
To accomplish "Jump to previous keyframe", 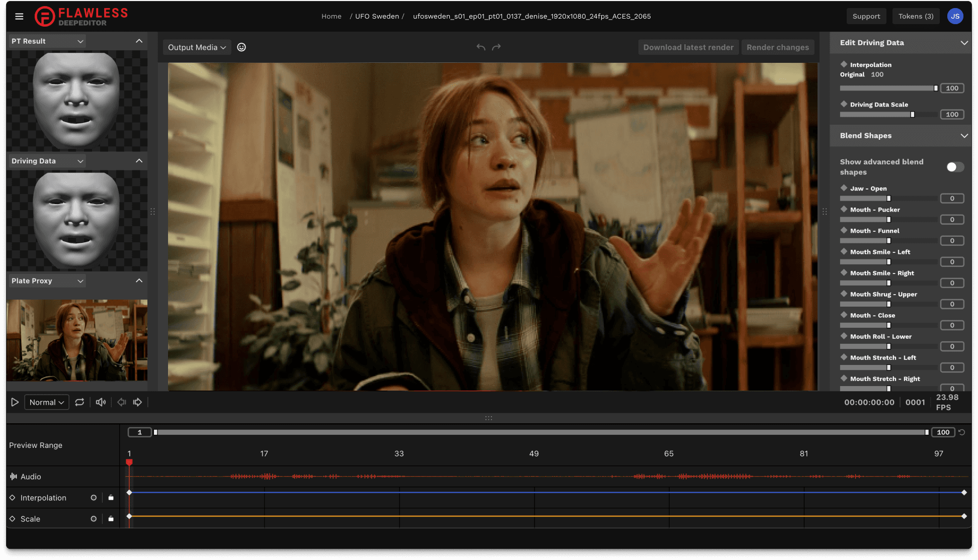I will pos(122,402).
